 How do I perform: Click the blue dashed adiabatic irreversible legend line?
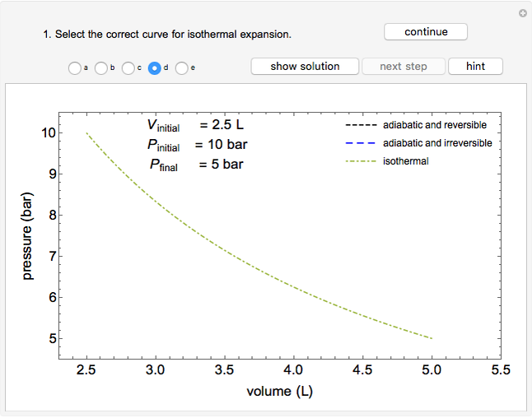[360, 143]
